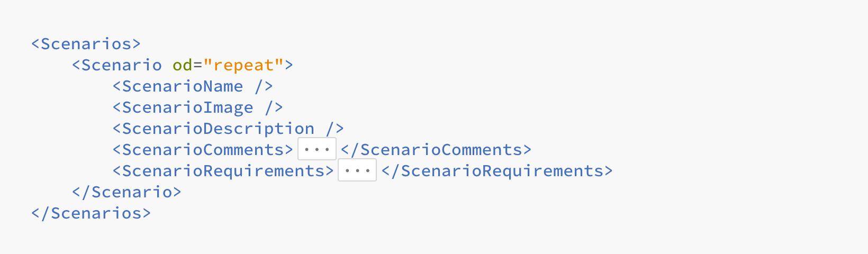Select the opening Scenario tag name
The image size is (868, 254).
coord(121,65)
